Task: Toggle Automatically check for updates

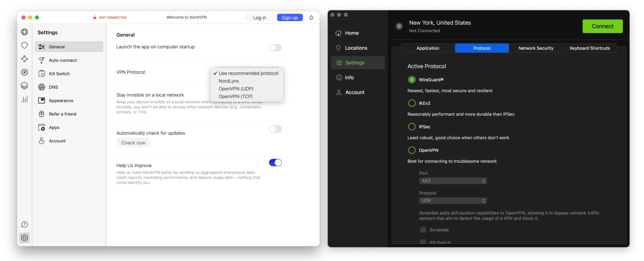Action: (275, 129)
